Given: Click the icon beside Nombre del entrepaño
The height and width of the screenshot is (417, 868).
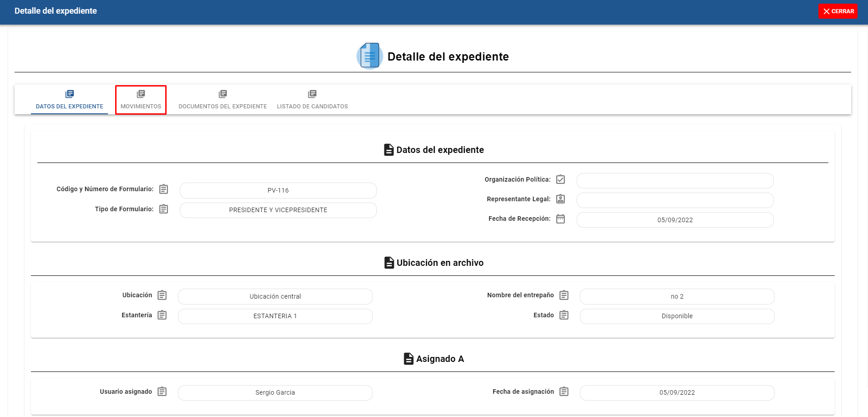Looking at the screenshot, I should pos(564,295).
